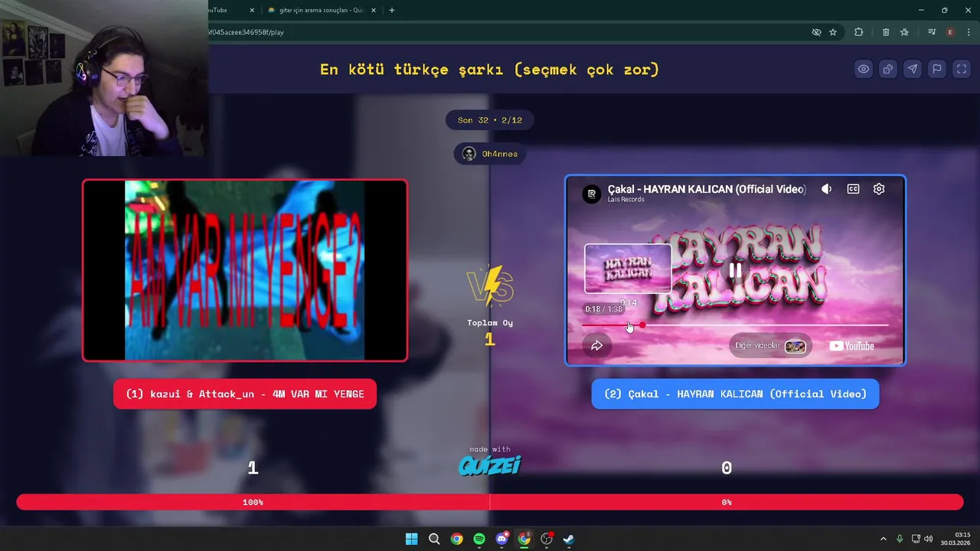Click the microphone tray icon

(900, 539)
